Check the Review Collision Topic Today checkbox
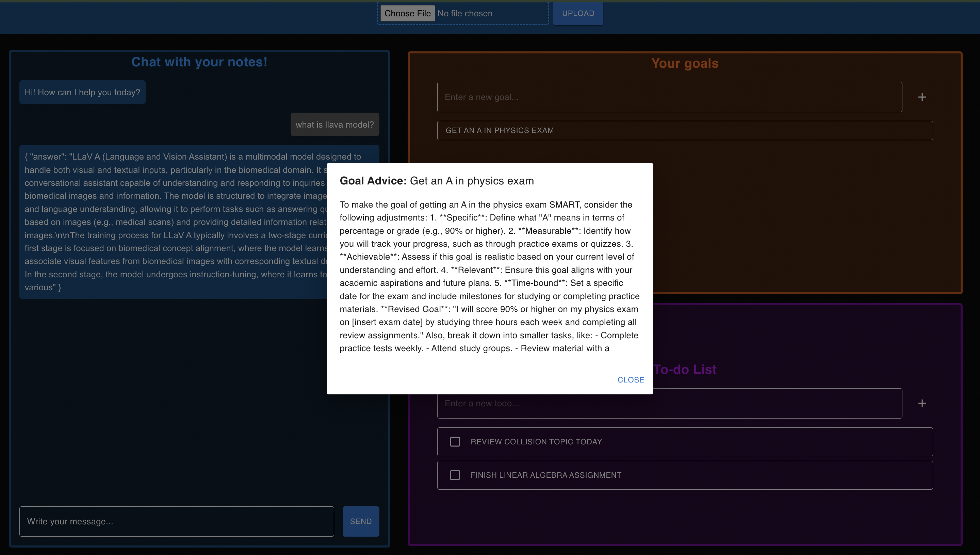 click(x=455, y=442)
